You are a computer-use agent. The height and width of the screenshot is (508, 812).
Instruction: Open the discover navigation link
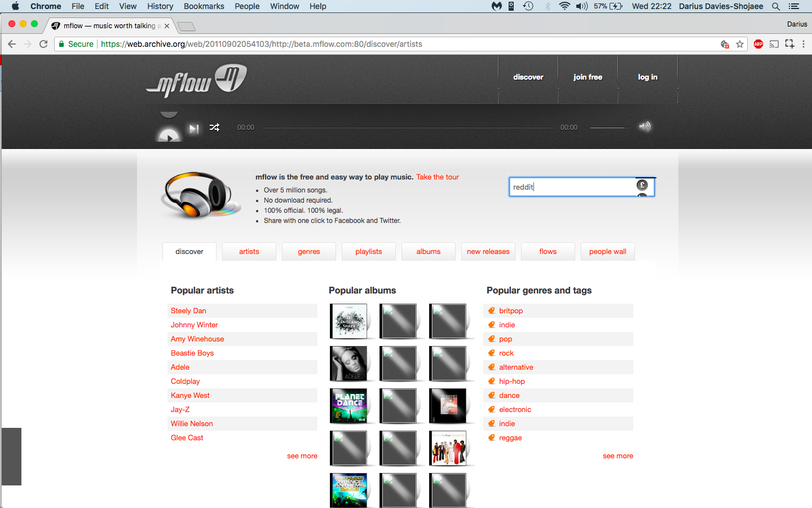tap(528, 77)
